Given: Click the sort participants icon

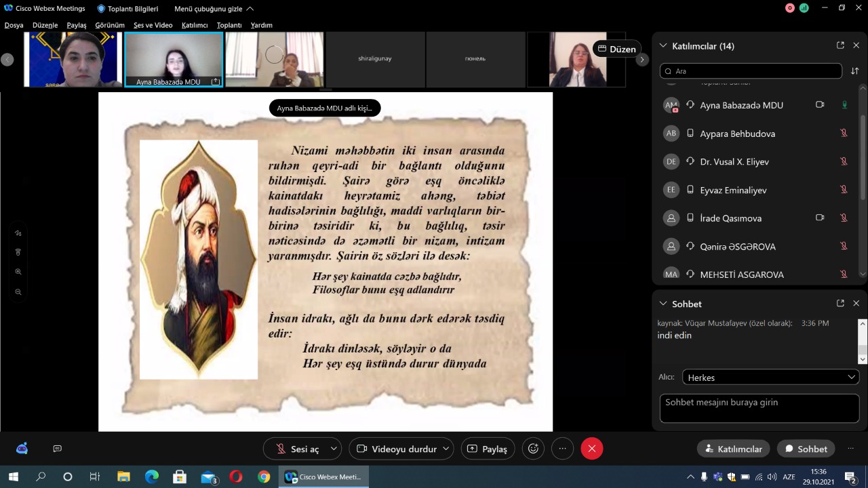Looking at the screenshot, I should click(x=854, y=71).
